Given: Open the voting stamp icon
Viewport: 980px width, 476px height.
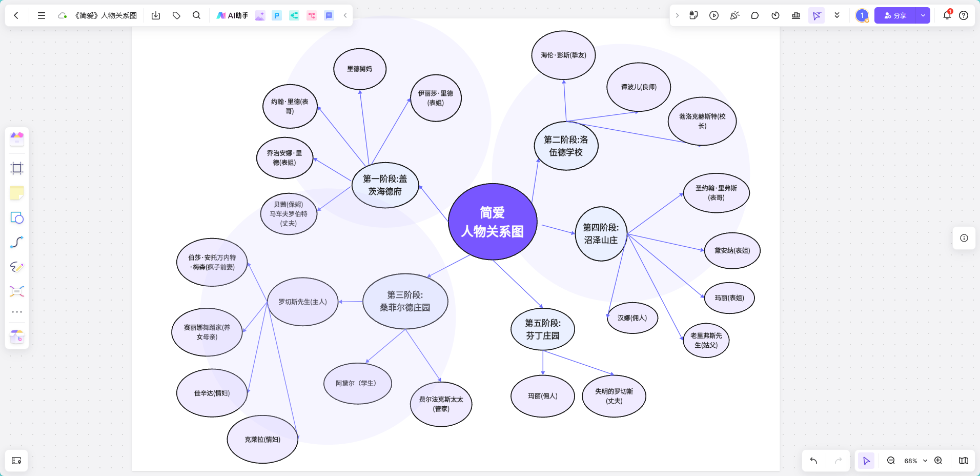Looking at the screenshot, I should click(796, 15).
